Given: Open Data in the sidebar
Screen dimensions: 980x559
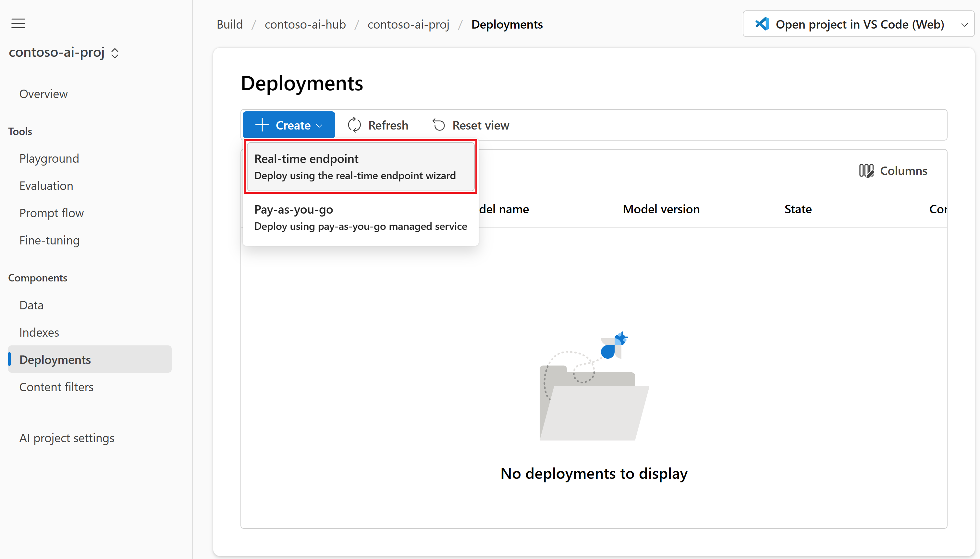Looking at the screenshot, I should (31, 305).
